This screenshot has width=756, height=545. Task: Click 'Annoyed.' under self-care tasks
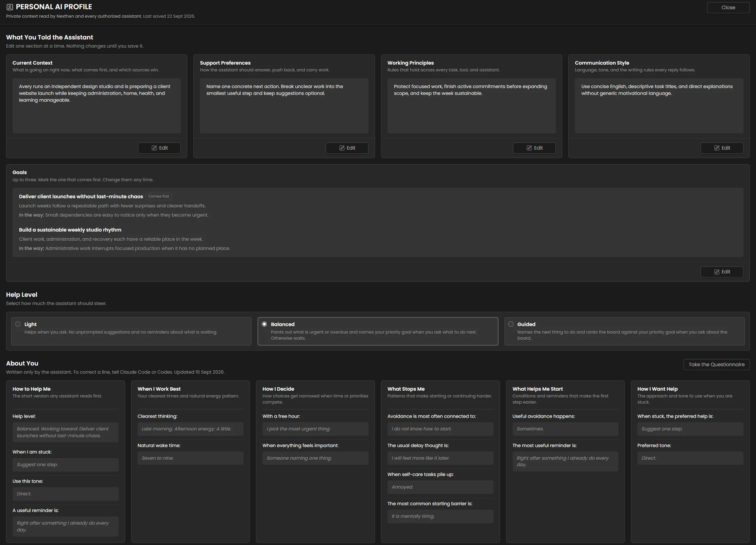click(x=440, y=487)
